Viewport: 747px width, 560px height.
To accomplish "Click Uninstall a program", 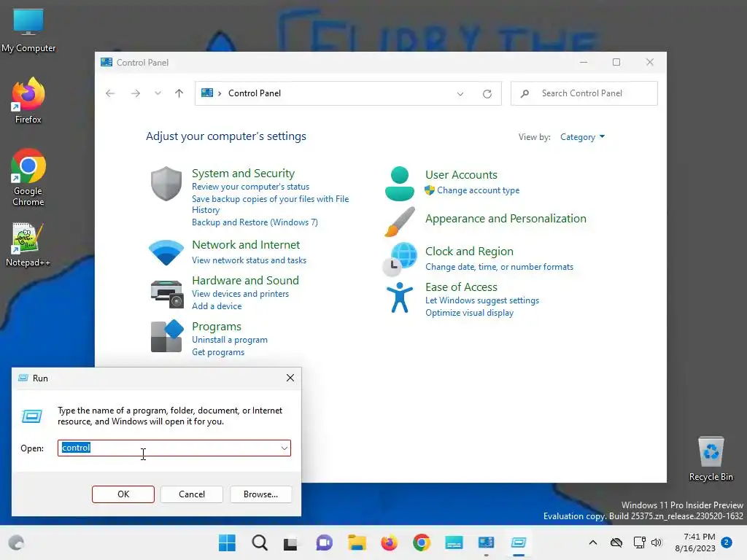I will pyautogui.click(x=230, y=340).
